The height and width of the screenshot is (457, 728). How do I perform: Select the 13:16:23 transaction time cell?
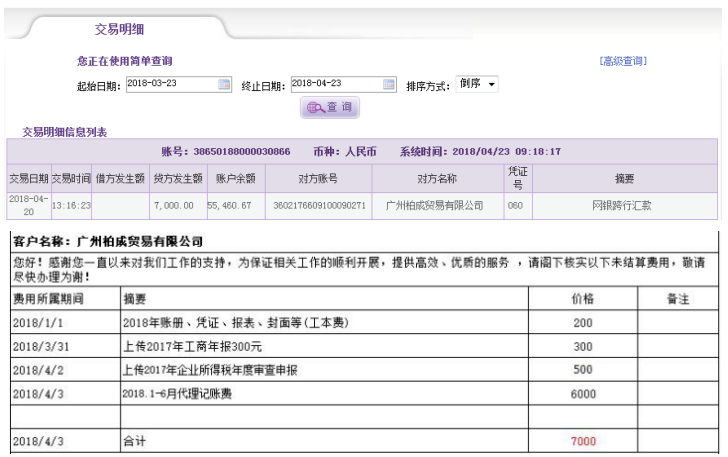(x=71, y=205)
